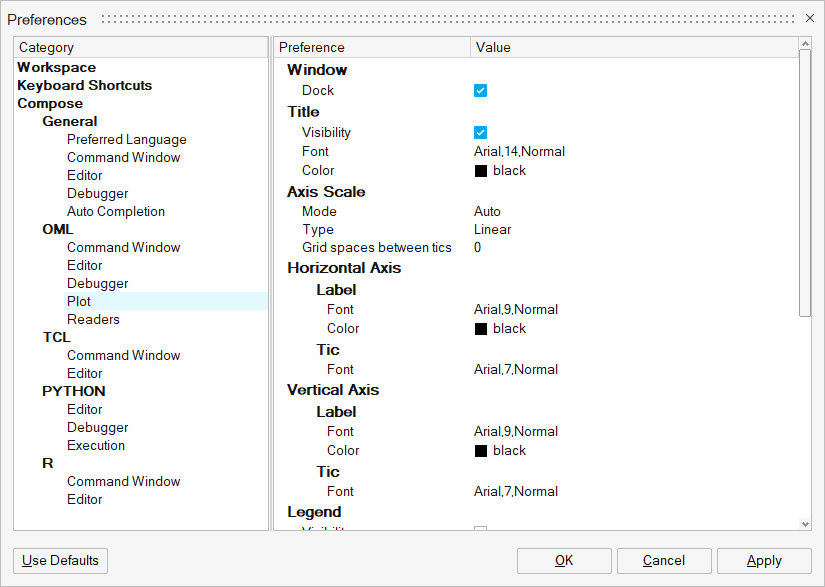This screenshot has height=587, width=825.
Task: Open the Axis Scale Type value Linear
Action: 492,230
